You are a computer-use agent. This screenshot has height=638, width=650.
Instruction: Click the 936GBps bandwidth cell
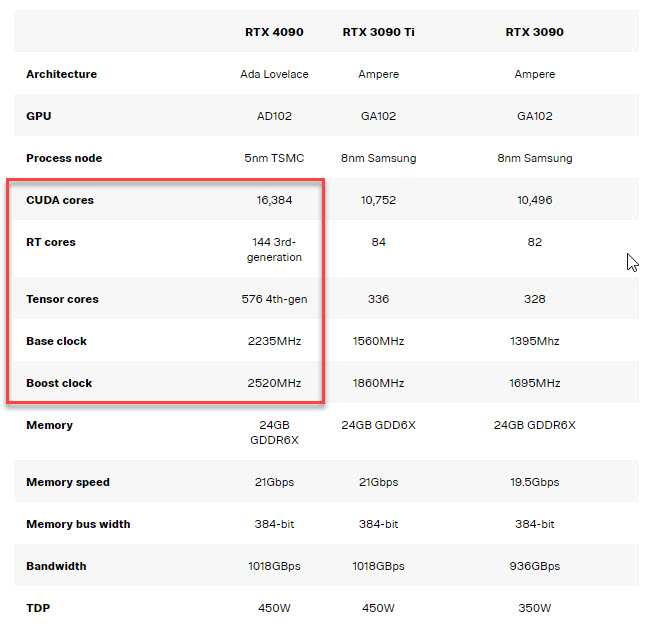coord(534,566)
